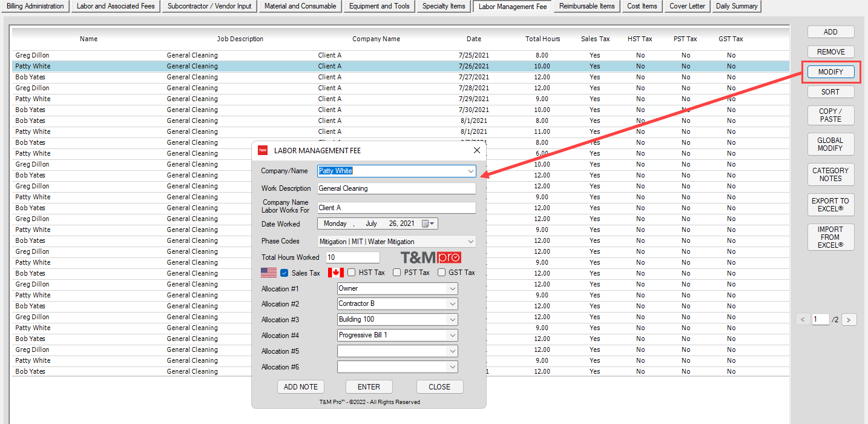The height and width of the screenshot is (424, 868).
Task: Switch to the Billing Administration tab
Action: 35,7
